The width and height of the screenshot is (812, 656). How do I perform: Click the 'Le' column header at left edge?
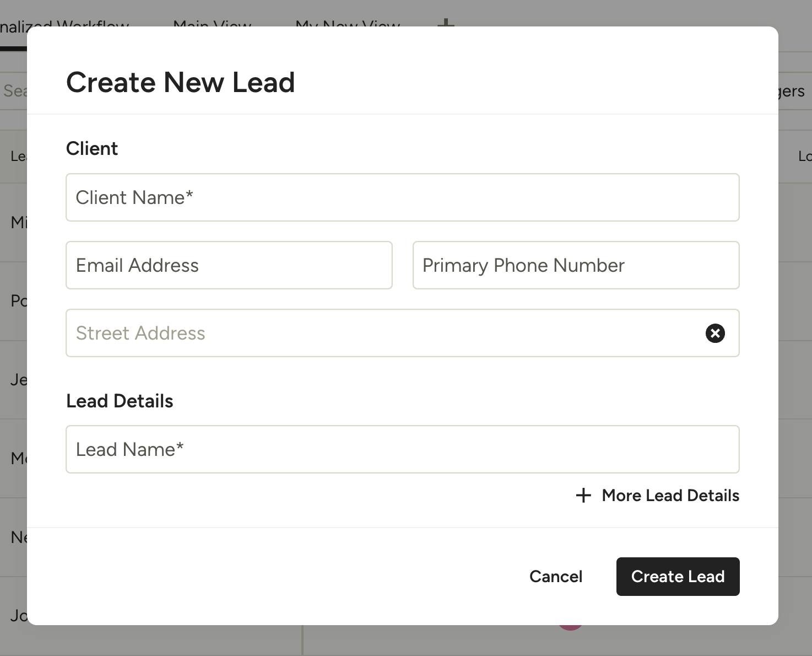18,157
